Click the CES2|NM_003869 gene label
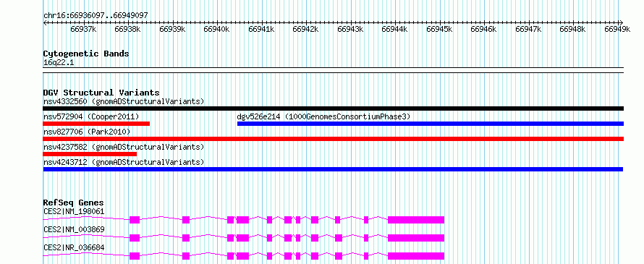 74,229
